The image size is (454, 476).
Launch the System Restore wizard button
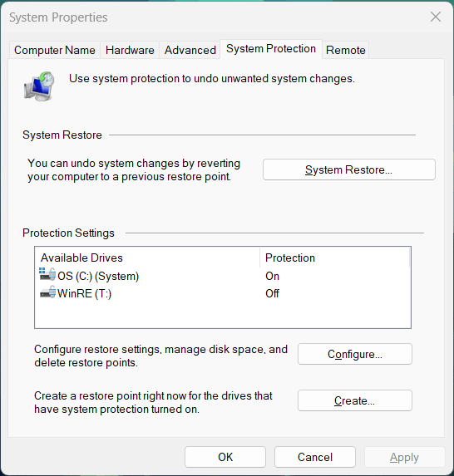coord(349,169)
